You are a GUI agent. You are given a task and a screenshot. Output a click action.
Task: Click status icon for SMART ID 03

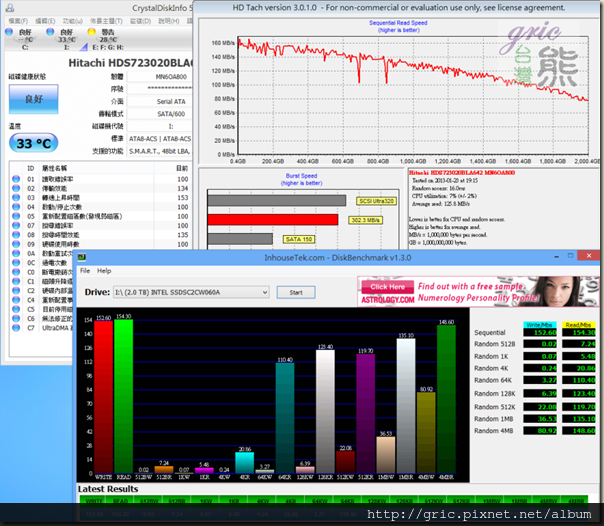point(16,198)
